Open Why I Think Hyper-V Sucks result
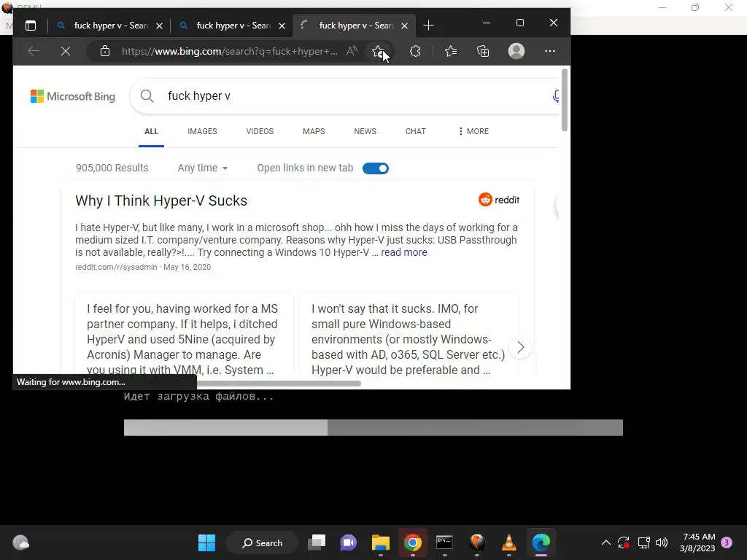 tap(161, 201)
